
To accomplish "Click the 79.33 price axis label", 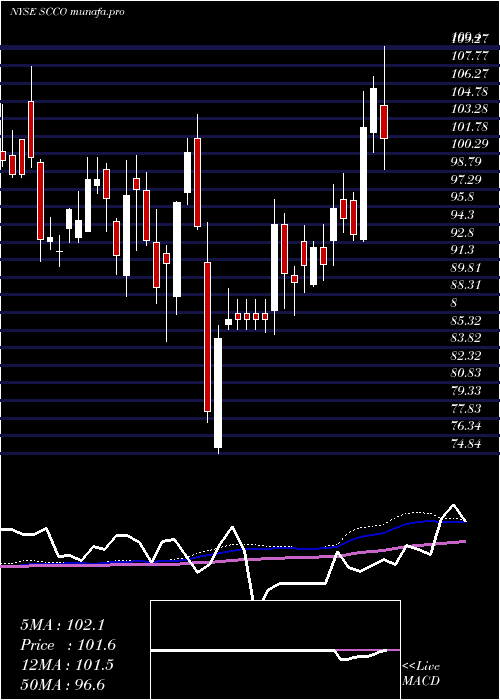I will pos(467,391).
